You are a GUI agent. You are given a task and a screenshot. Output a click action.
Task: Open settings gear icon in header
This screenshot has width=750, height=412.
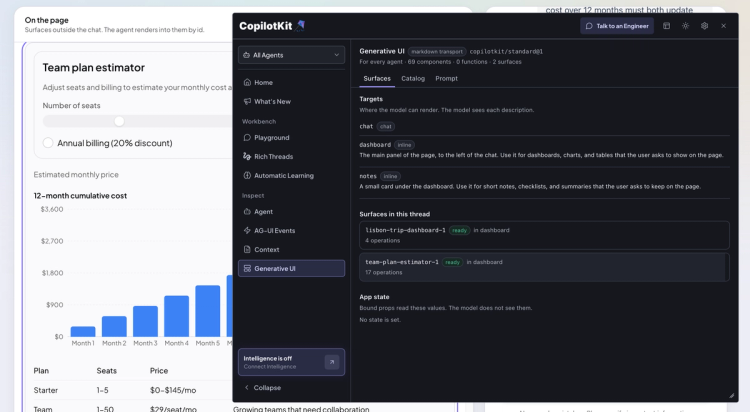click(x=705, y=26)
